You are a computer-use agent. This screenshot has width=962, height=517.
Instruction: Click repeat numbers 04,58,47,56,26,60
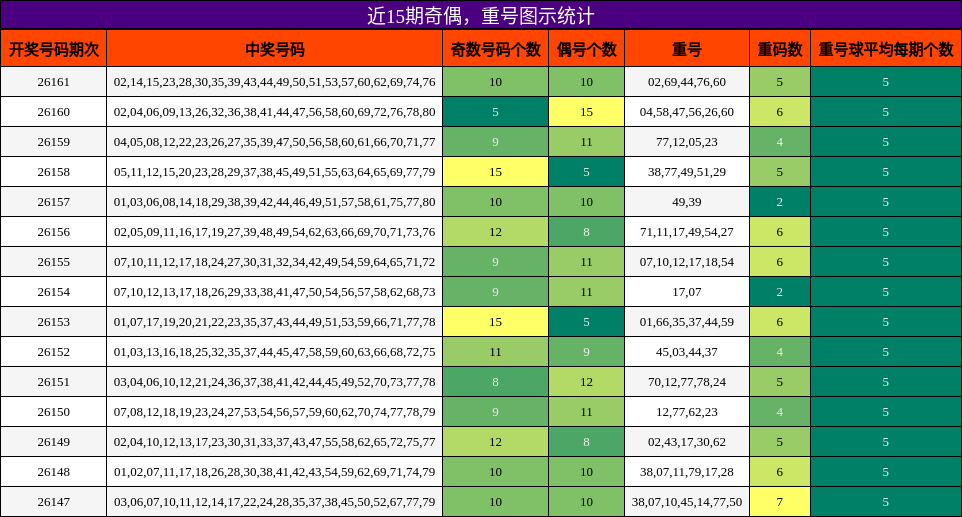(687, 112)
